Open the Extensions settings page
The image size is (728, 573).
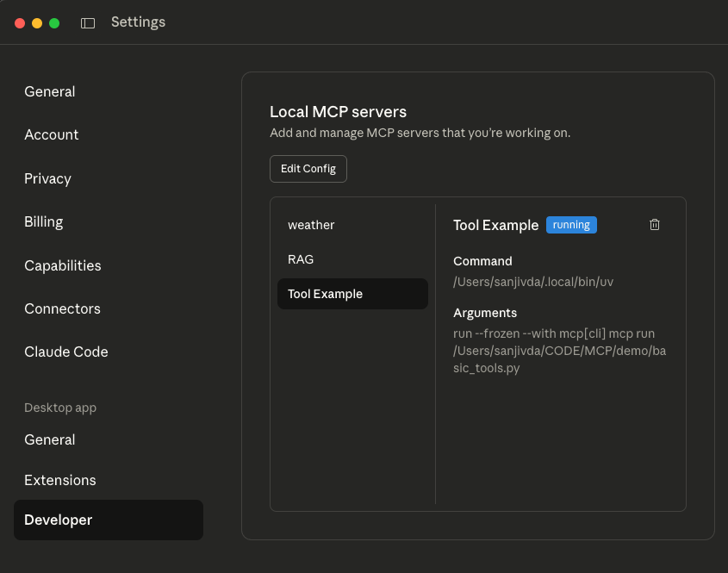click(x=60, y=480)
